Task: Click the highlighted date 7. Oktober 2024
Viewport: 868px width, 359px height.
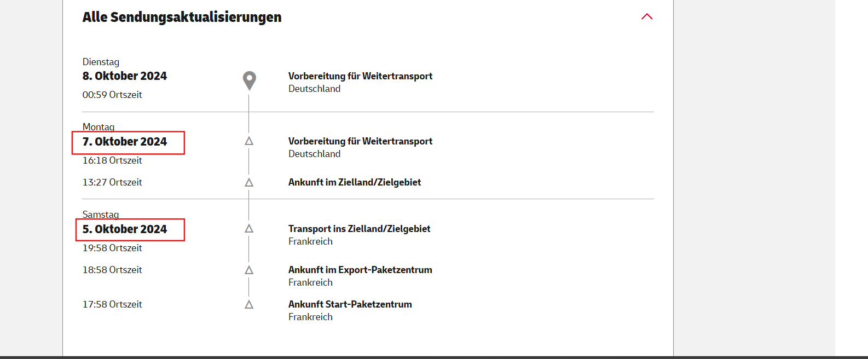Action: pyautogui.click(x=125, y=142)
